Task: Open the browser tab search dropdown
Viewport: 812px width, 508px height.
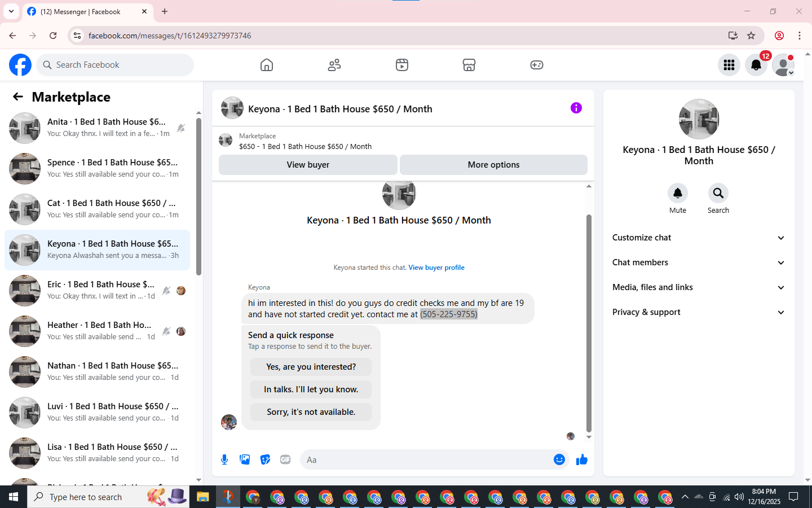Action: point(11,11)
